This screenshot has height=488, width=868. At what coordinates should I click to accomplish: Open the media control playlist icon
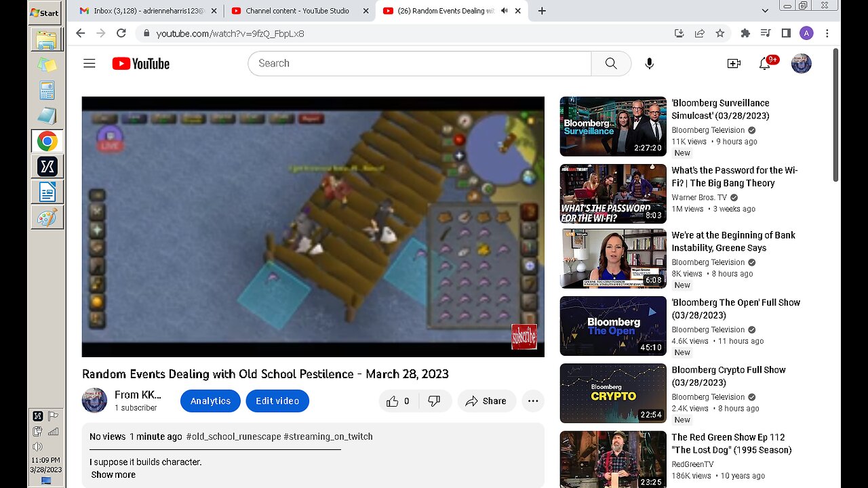pos(766,33)
